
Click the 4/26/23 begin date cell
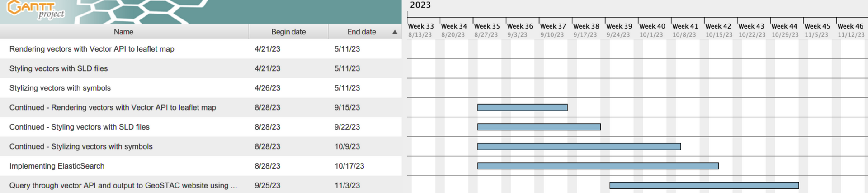point(267,88)
